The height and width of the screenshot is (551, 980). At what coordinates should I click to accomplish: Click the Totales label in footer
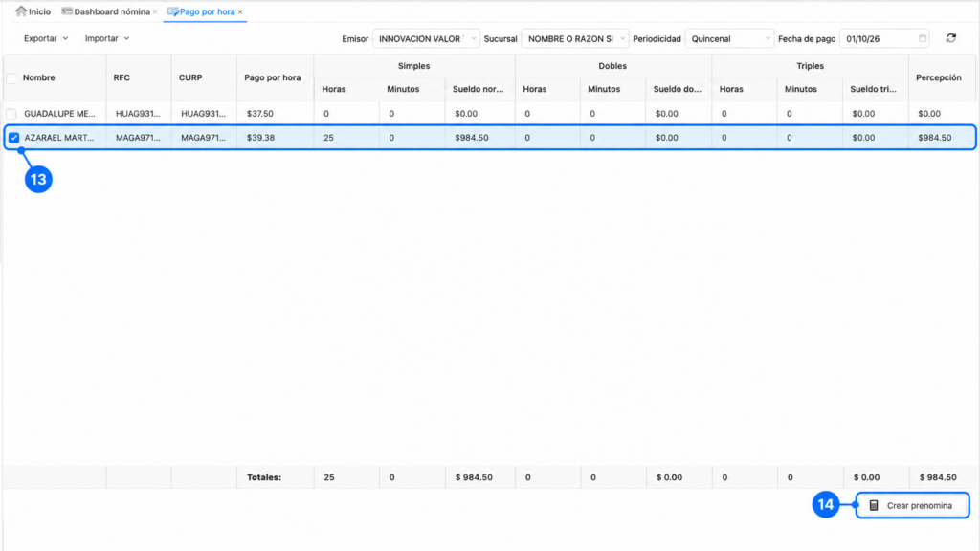tap(264, 477)
